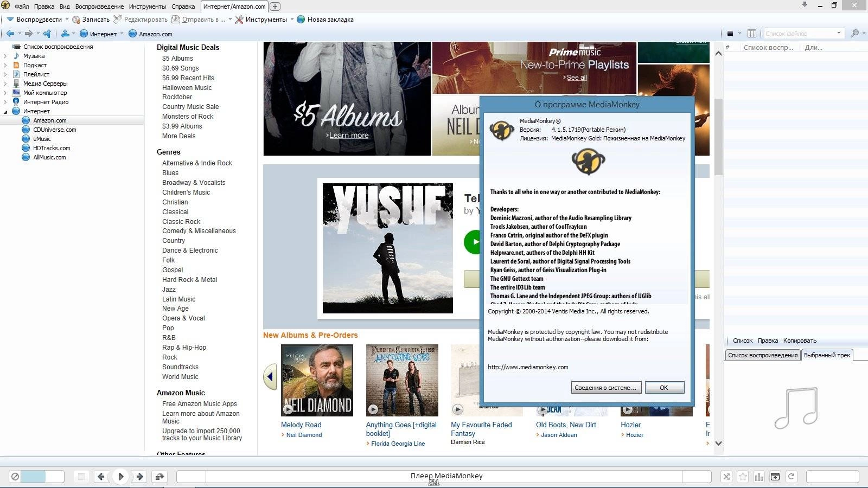This screenshot has width=868, height=488.
Task: Click Копировать in playlist panel menu
Action: [800, 341]
